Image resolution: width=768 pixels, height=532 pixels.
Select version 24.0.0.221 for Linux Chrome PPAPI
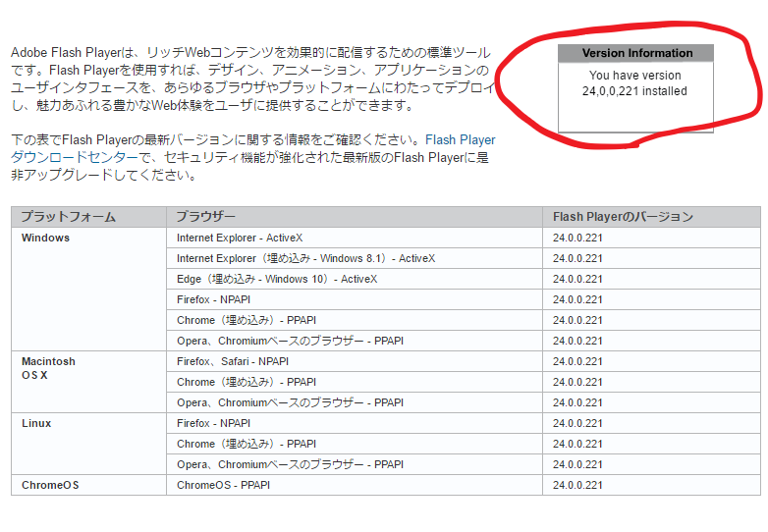(651, 444)
